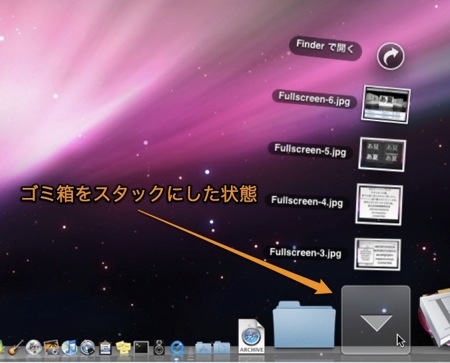Open iPhoto from the Dock
This screenshot has height=363, width=450.
pyautogui.click(x=51, y=348)
